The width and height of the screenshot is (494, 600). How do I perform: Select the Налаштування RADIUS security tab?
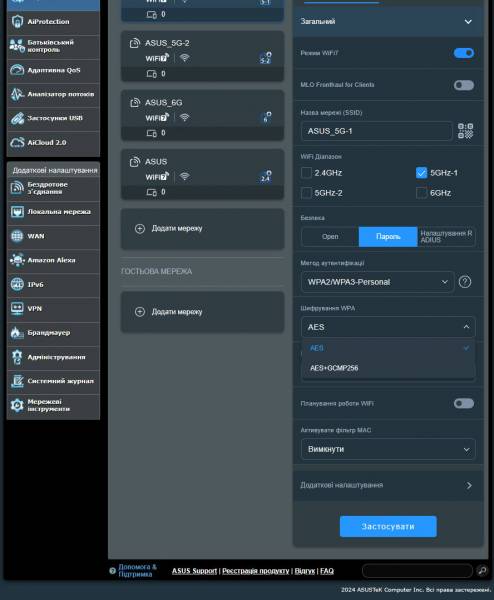click(x=446, y=236)
